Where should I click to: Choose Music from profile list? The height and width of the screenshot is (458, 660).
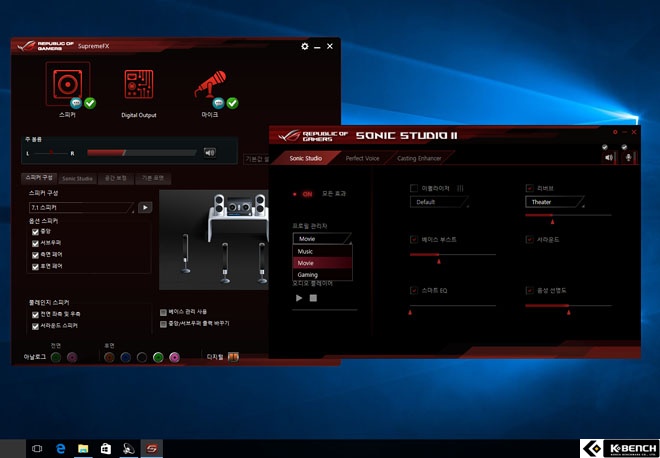pos(322,251)
